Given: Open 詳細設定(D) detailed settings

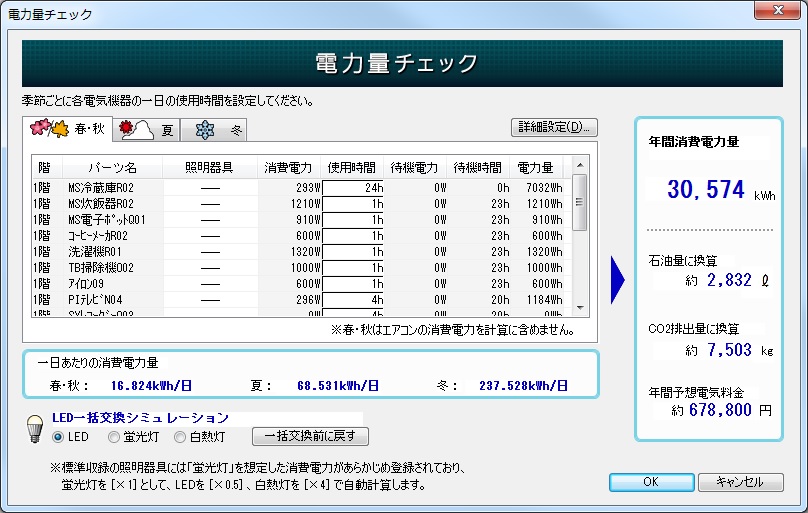Looking at the screenshot, I should [x=554, y=127].
